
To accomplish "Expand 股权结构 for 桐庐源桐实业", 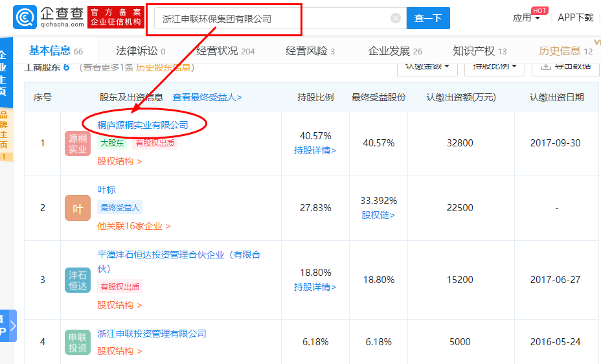I will (x=120, y=161).
